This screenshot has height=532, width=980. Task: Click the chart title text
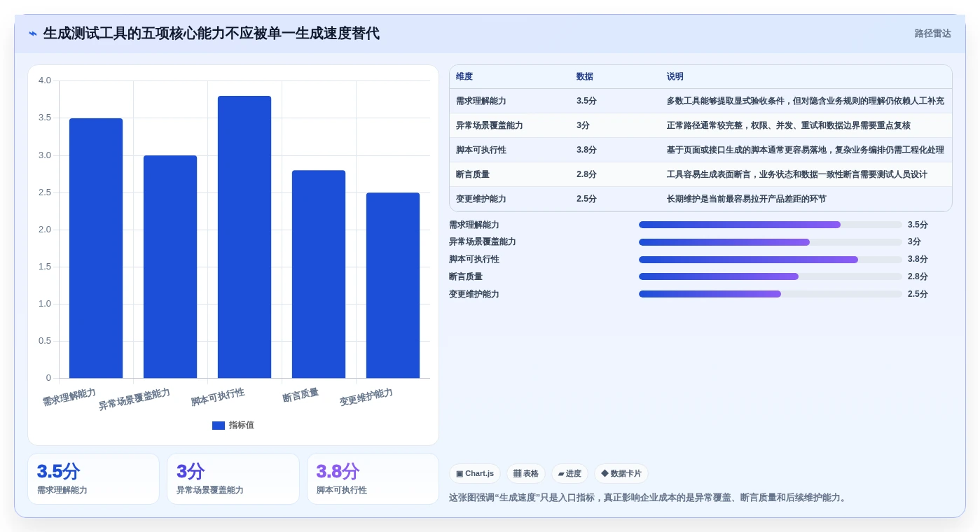(212, 34)
